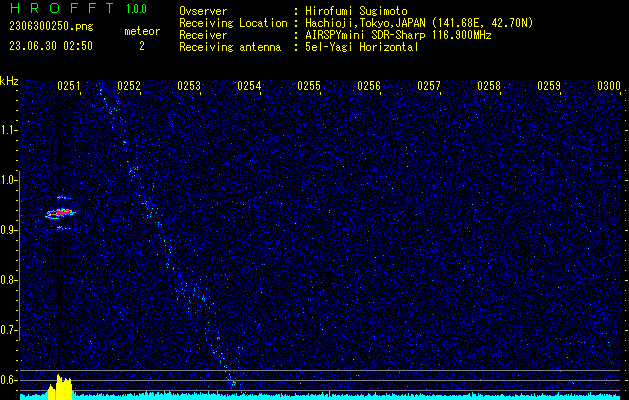Select the 0252 time marker
This screenshot has height=400, width=629.
pyautogui.click(x=129, y=87)
